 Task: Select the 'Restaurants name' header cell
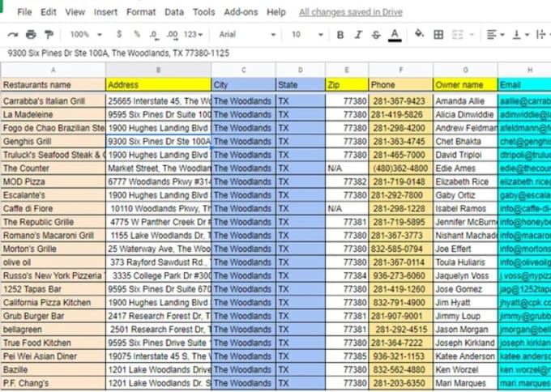coord(53,85)
